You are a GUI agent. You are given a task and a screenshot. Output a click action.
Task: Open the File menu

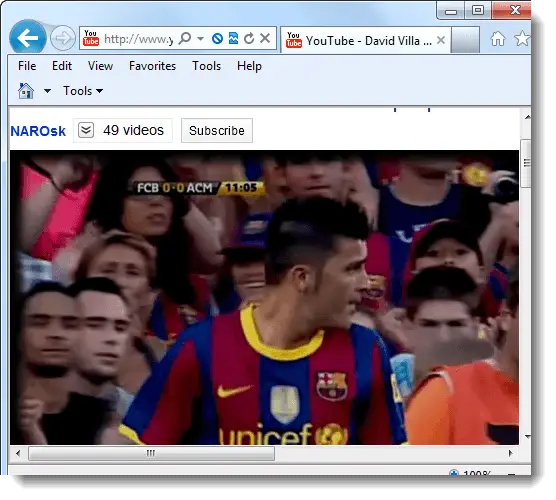(27, 66)
